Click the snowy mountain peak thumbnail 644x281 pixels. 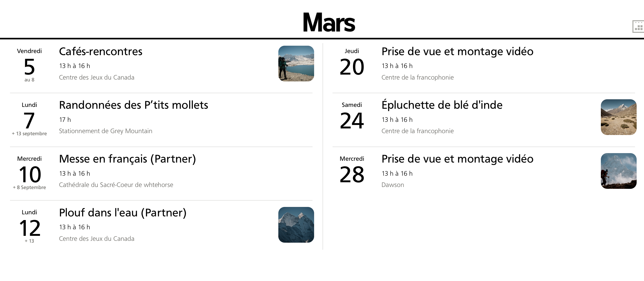tap(296, 225)
